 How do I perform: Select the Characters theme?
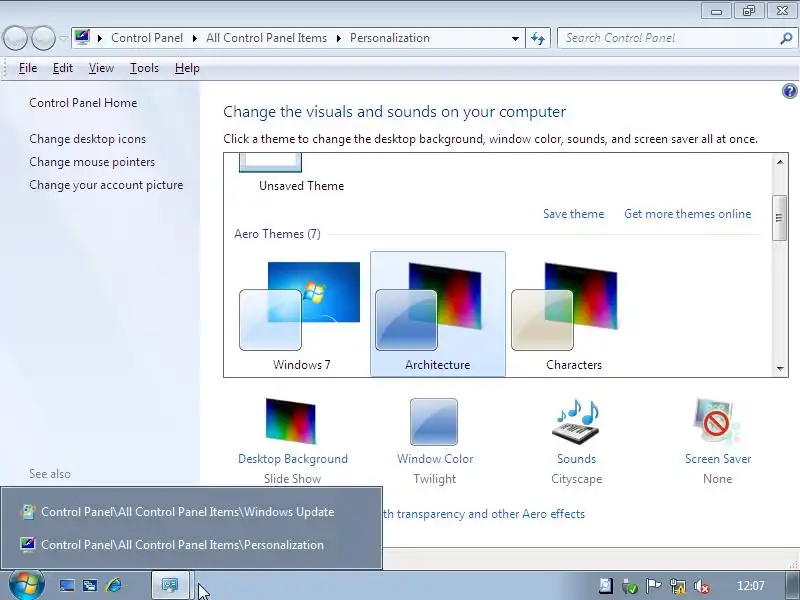coord(573,314)
